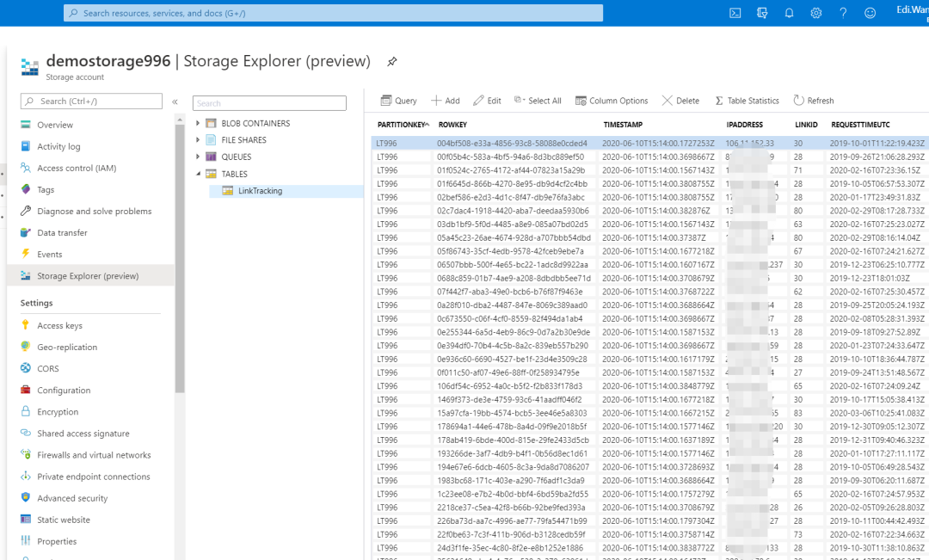Open Column Options
The width and height of the screenshot is (929, 560).
tap(612, 101)
